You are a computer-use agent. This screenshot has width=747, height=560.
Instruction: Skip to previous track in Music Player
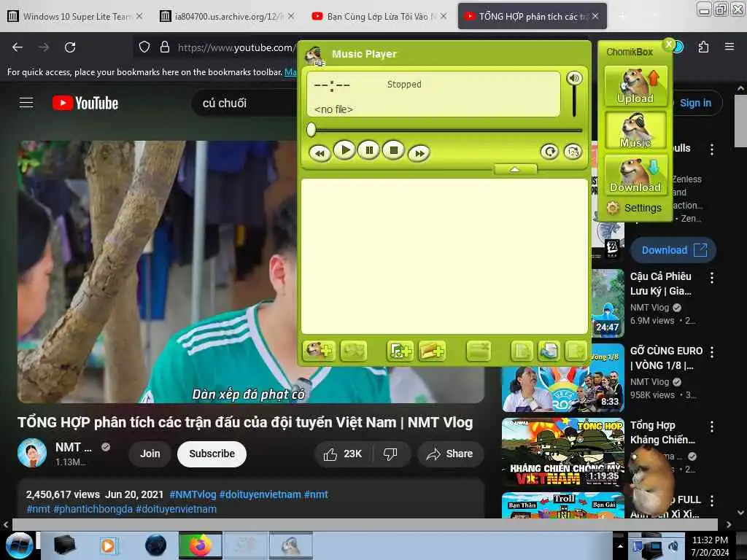pyautogui.click(x=320, y=153)
